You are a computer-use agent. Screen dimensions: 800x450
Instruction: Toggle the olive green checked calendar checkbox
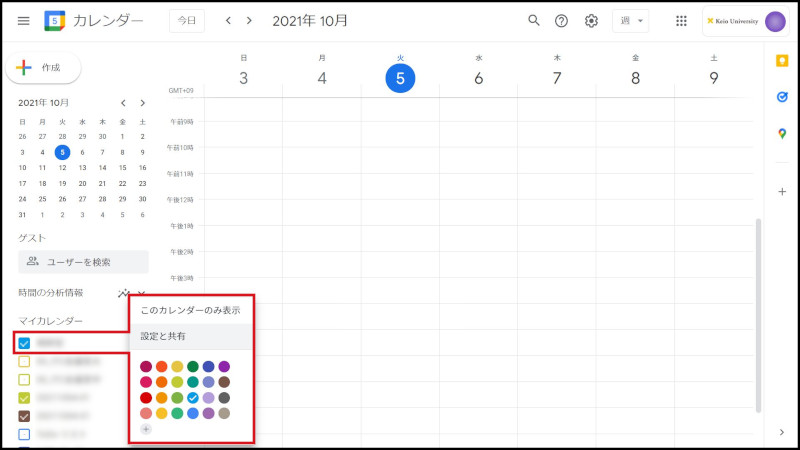click(25, 398)
